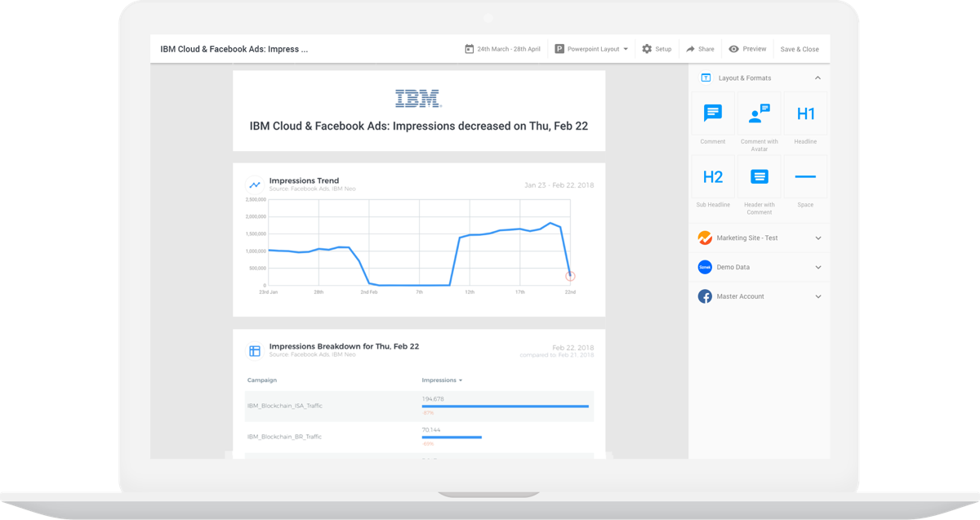Click the Campaign column header
980x520 pixels.
click(x=262, y=380)
